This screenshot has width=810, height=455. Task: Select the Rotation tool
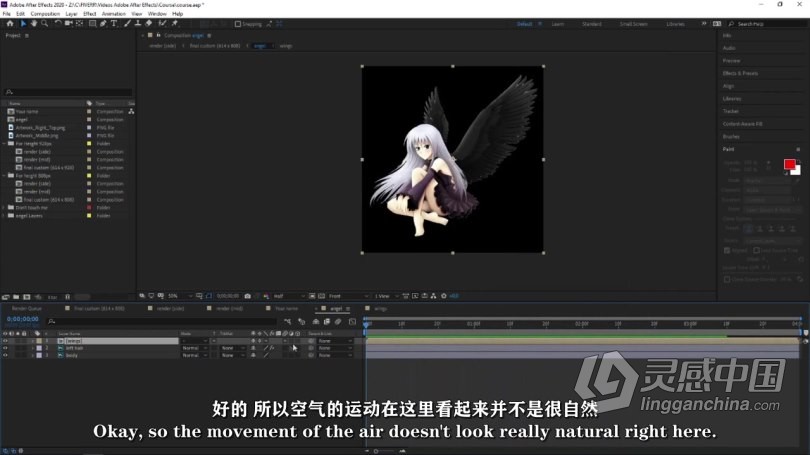pos(58,24)
